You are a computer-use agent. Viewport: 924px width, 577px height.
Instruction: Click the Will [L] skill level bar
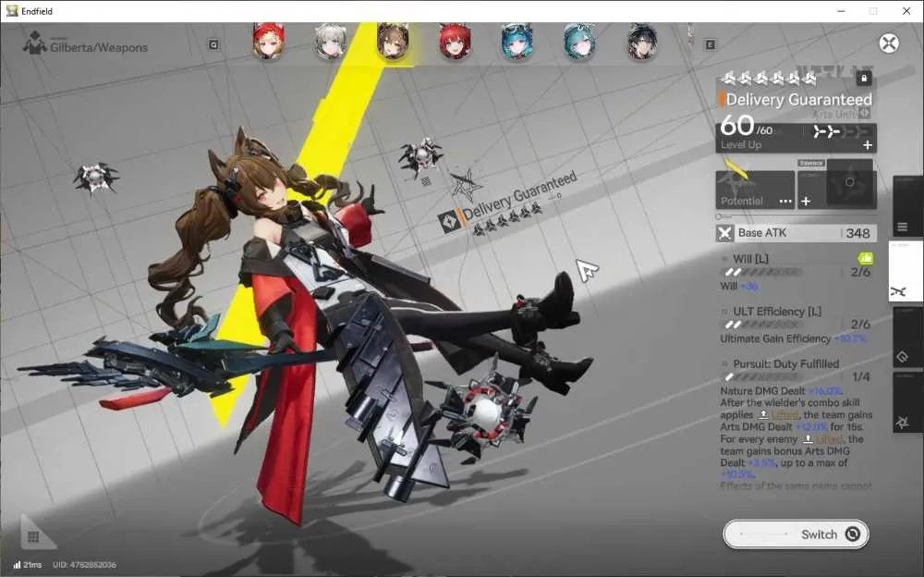(x=762, y=272)
